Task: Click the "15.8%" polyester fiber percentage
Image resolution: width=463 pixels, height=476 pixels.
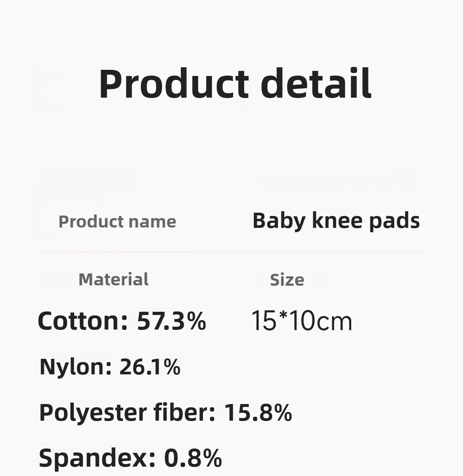Action: click(258, 412)
